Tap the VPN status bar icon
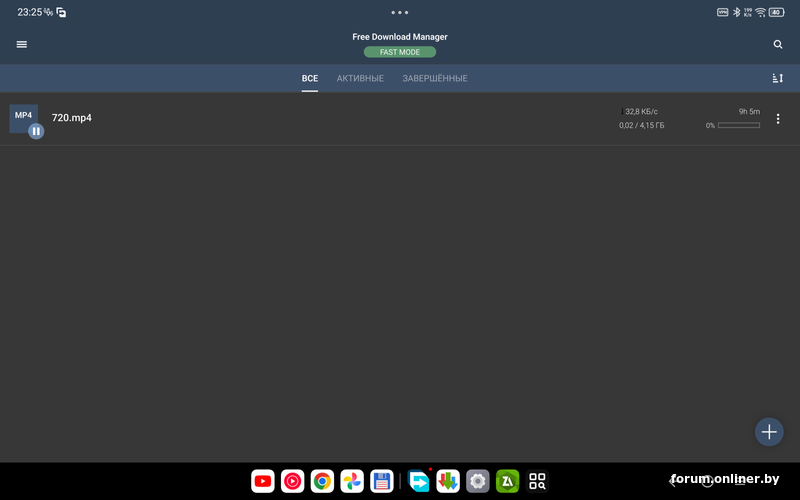 tap(722, 12)
